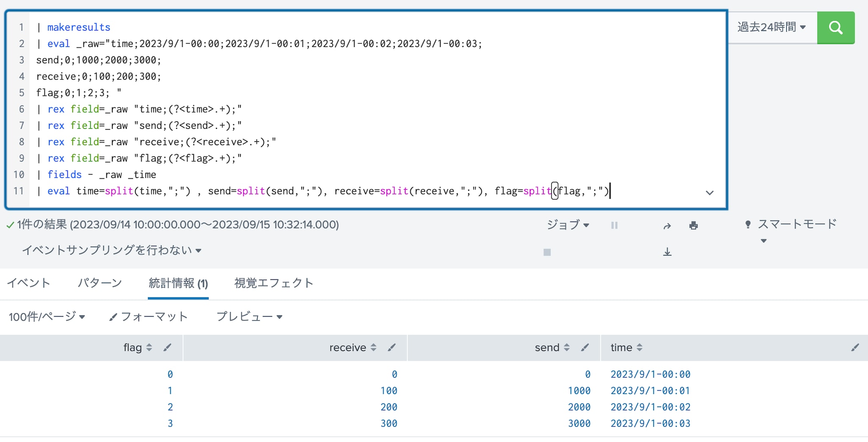Click the receive value 300
Image resolution: width=868 pixels, height=442 pixels.
point(389,423)
